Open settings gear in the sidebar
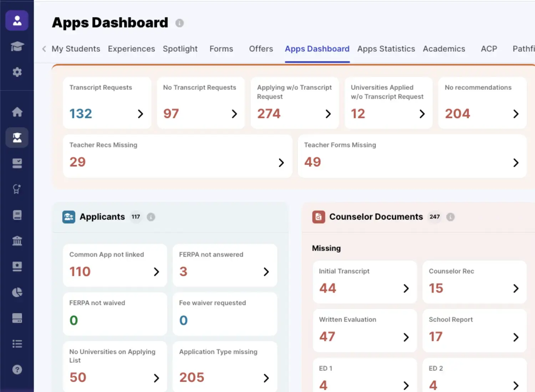Image resolution: width=535 pixels, height=392 pixels. [17, 72]
